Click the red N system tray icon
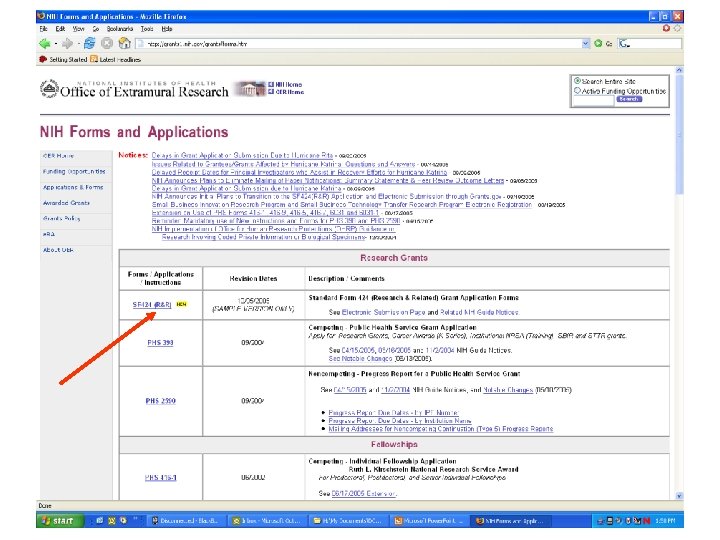This screenshot has height=540, width=720. 647,521
